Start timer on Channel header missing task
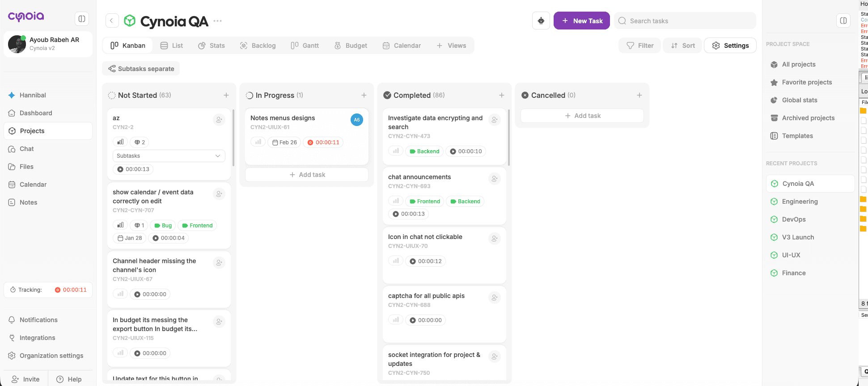 click(150, 294)
